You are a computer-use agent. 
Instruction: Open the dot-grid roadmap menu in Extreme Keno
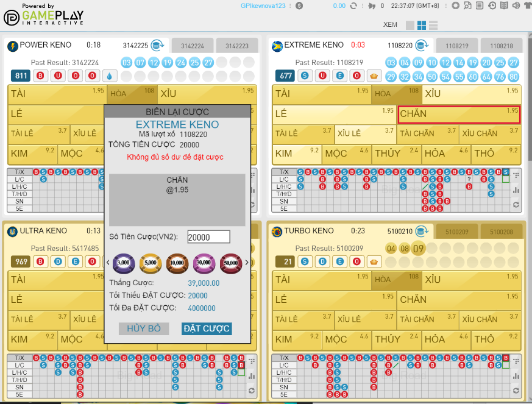(516, 175)
